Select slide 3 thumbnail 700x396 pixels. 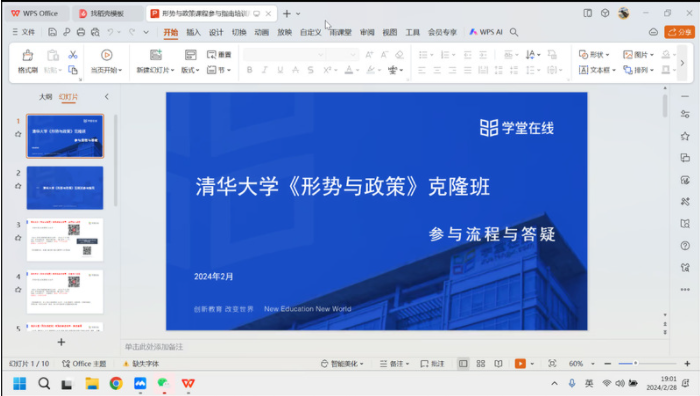coord(65,240)
